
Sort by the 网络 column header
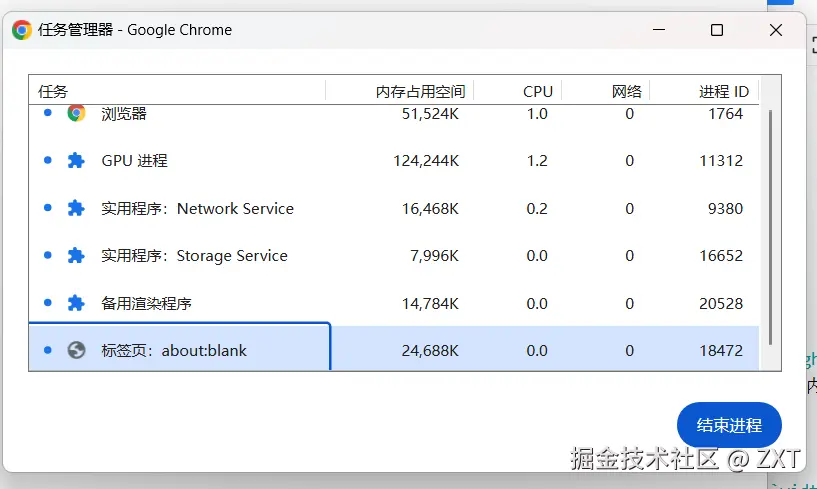605,91
